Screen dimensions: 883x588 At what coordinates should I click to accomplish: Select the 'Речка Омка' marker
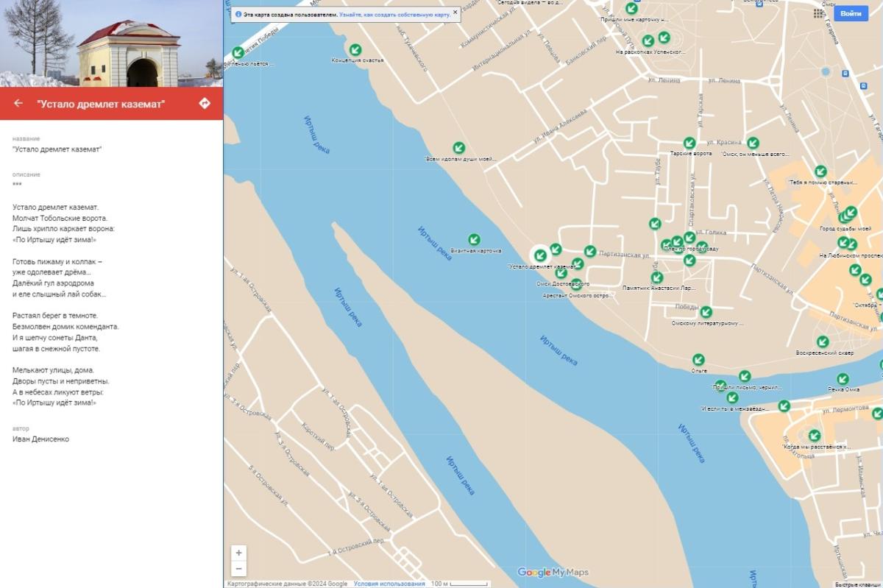[x=843, y=379]
